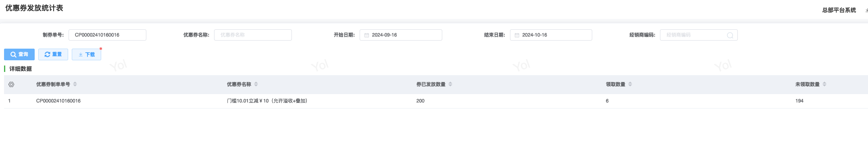This screenshot has width=868, height=164.
Task: Click calendar icon in 开始日期 field
Action: tap(366, 35)
